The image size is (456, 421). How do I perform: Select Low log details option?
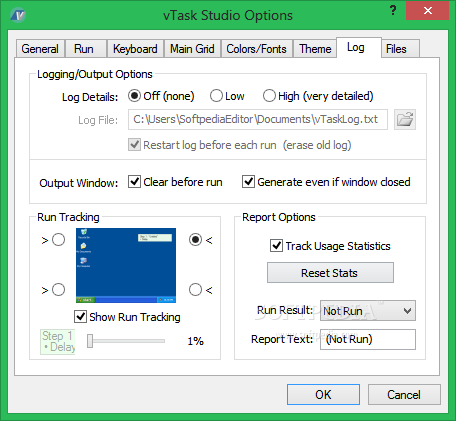click(x=227, y=96)
